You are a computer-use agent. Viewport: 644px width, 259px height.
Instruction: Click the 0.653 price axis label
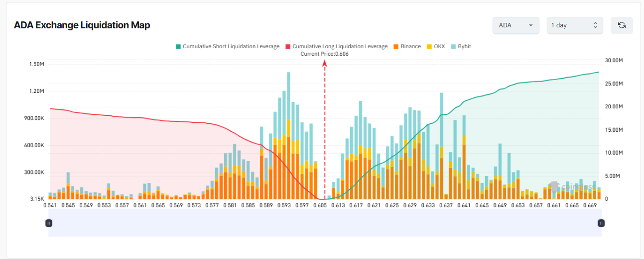point(517,205)
